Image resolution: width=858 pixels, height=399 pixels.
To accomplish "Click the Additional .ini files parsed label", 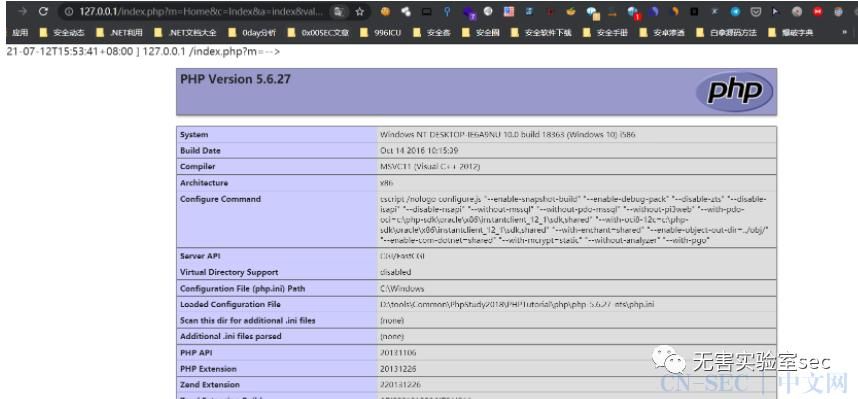I will pos(230,336).
